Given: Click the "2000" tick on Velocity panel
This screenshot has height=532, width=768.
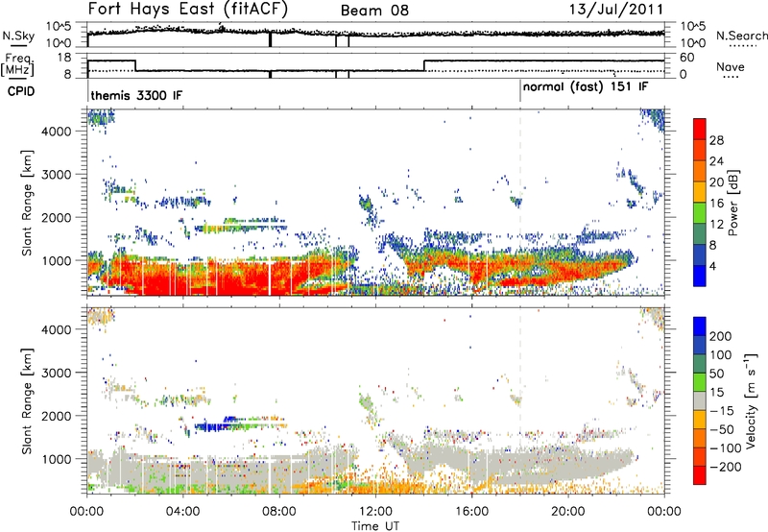Looking at the screenshot, I should (x=57, y=416).
